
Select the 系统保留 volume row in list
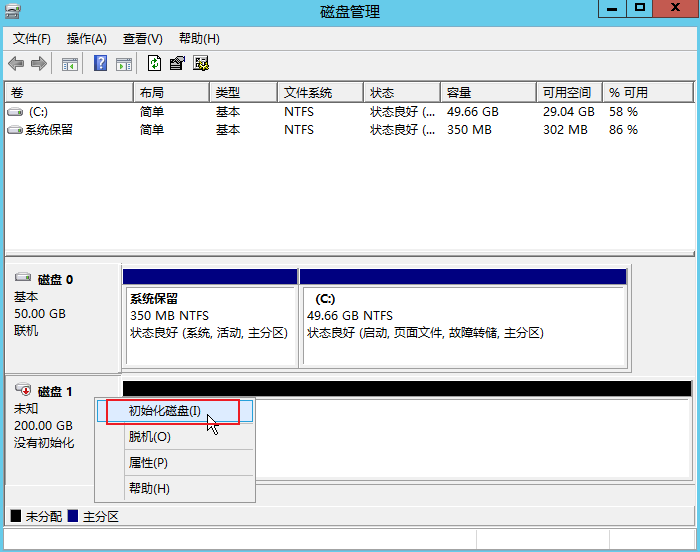pos(49,130)
